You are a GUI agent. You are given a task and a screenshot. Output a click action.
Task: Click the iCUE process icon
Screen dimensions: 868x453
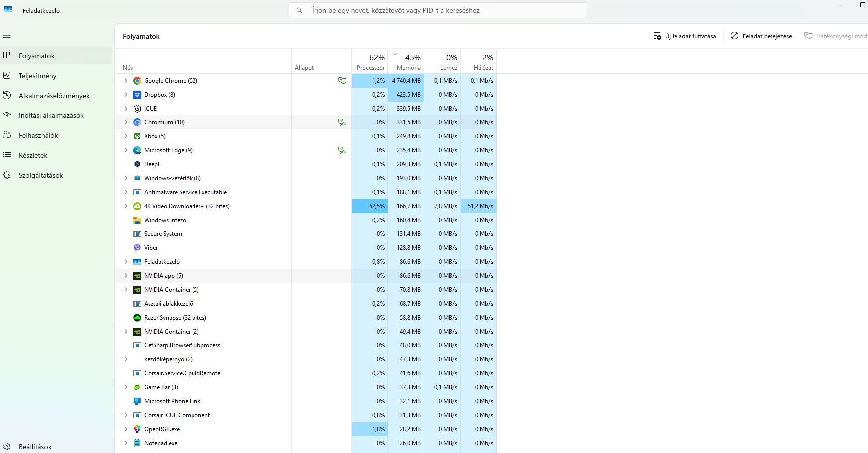click(x=137, y=109)
